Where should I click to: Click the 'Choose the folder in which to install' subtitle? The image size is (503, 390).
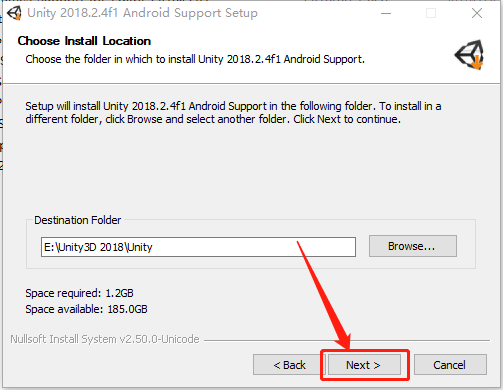[195, 59]
